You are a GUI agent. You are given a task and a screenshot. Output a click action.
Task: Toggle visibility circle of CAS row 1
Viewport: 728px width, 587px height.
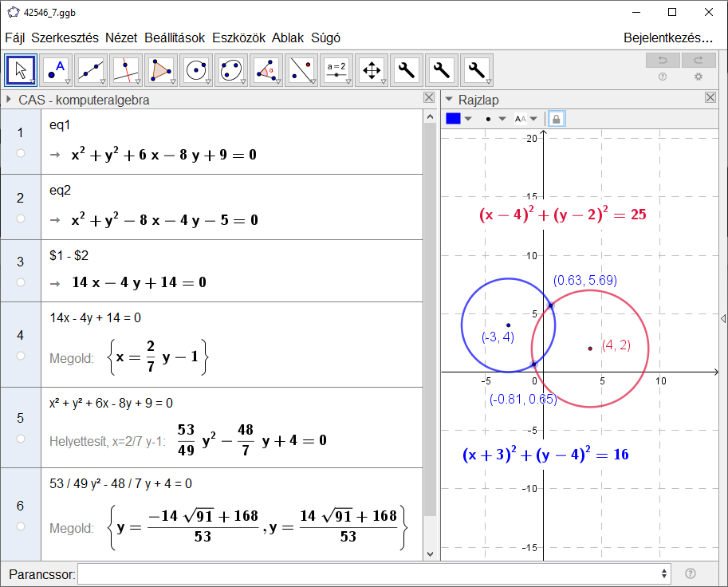21,153
